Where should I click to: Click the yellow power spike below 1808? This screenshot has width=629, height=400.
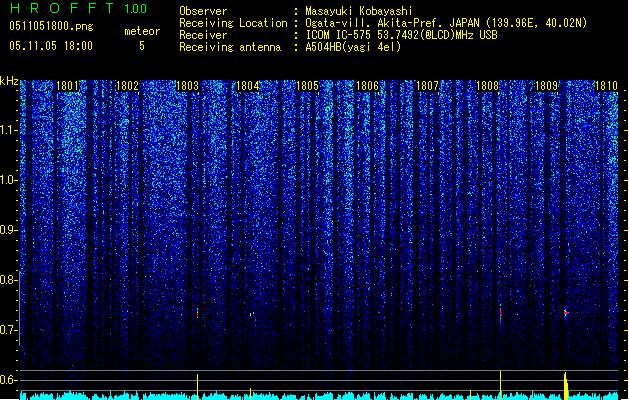click(500, 385)
